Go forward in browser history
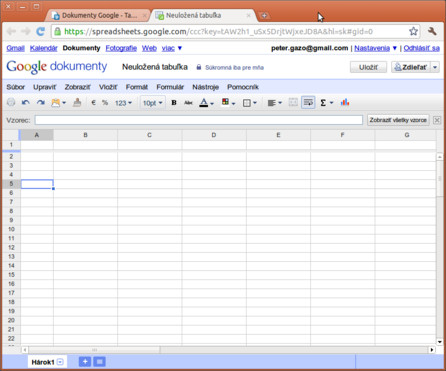This screenshot has height=371, width=446. point(26,31)
